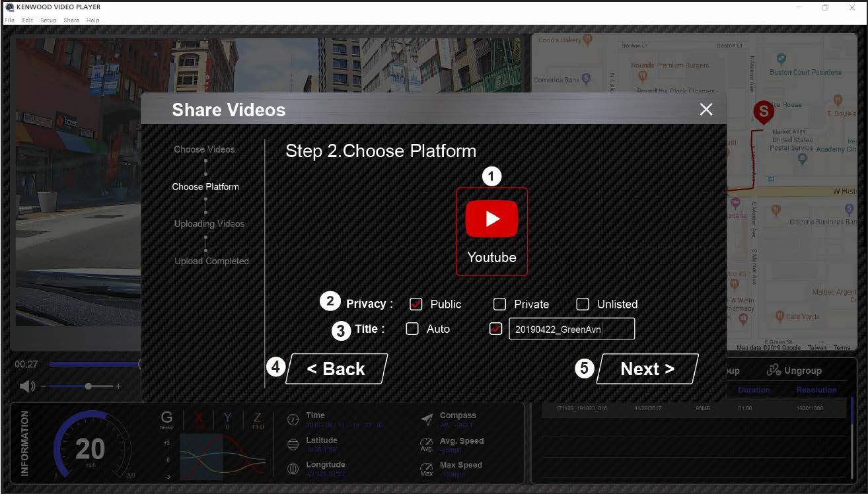Close the Share Videos dialog
The image size is (868, 494).
(706, 110)
